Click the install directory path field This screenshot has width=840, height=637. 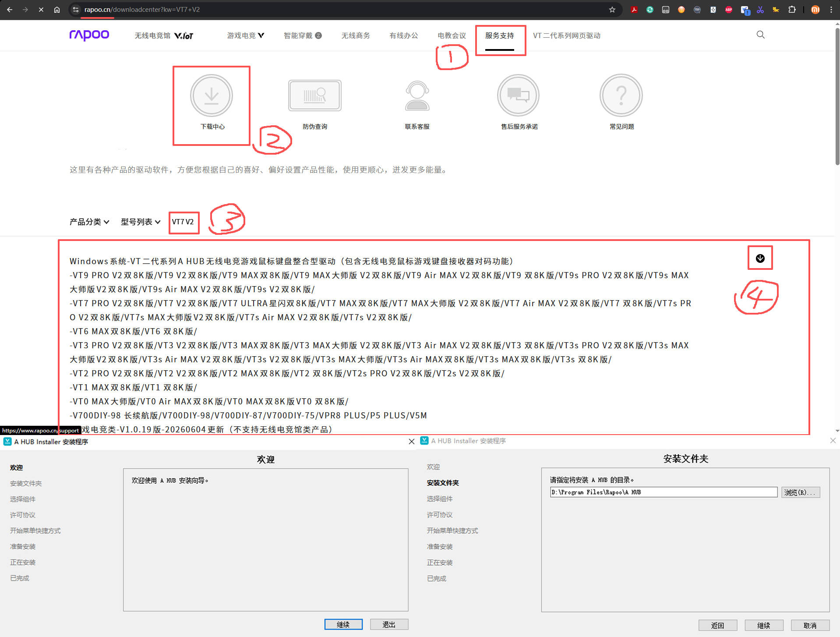pos(664,492)
